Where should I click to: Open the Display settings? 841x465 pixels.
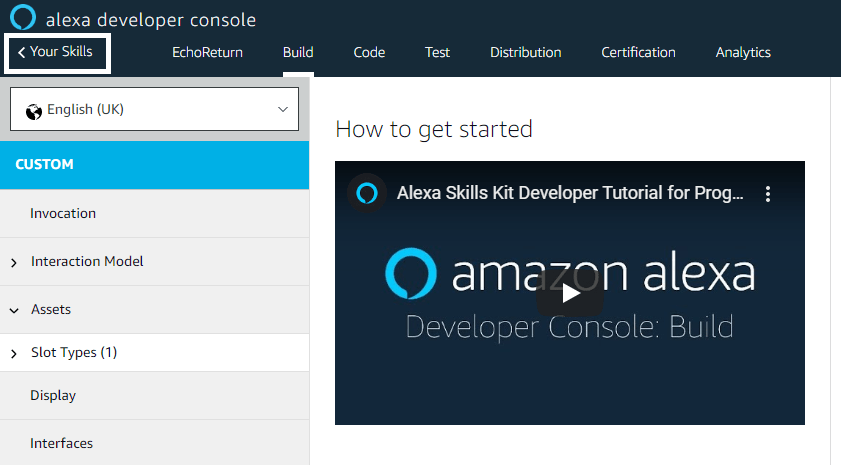point(154,396)
